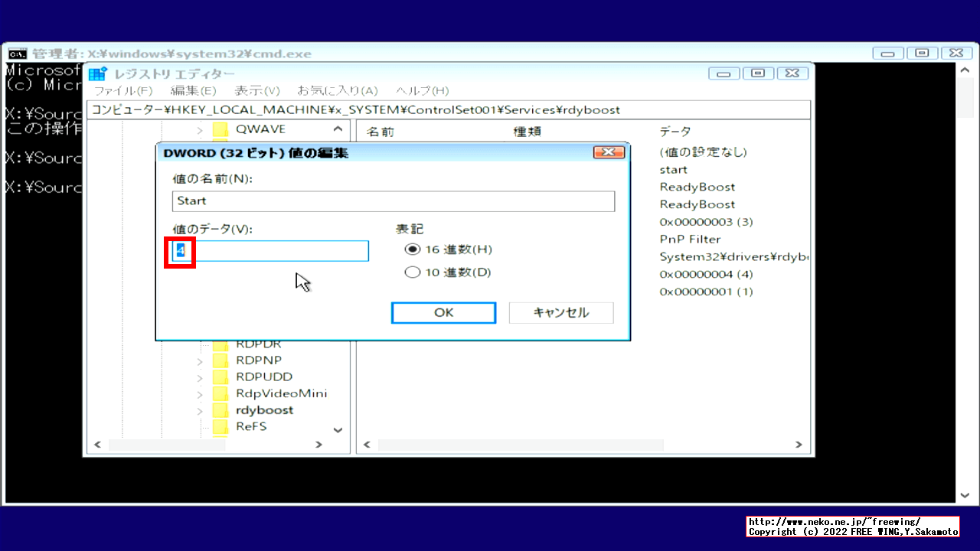Select the RDPUDD folder icon
The image size is (980, 551).
tap(220, 377)
